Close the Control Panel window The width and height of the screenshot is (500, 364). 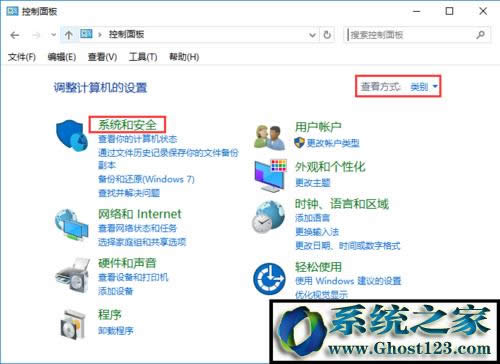483,11
